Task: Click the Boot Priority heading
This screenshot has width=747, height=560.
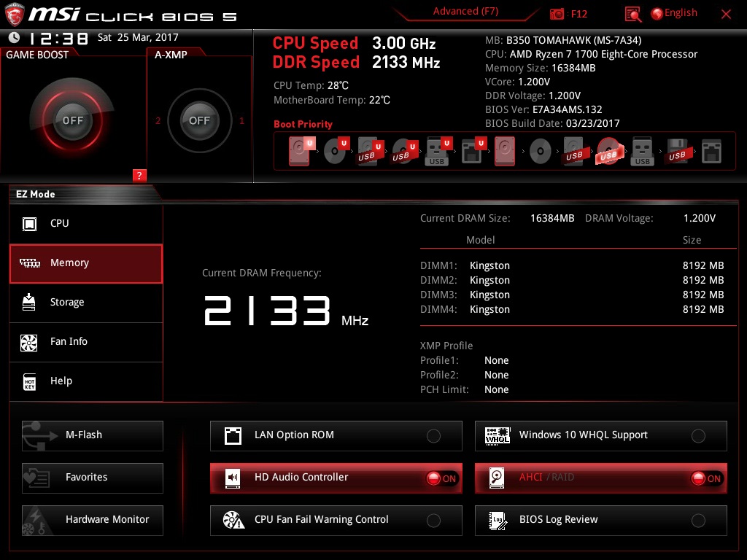Action: pyautogui.click(x=303, y=124)
